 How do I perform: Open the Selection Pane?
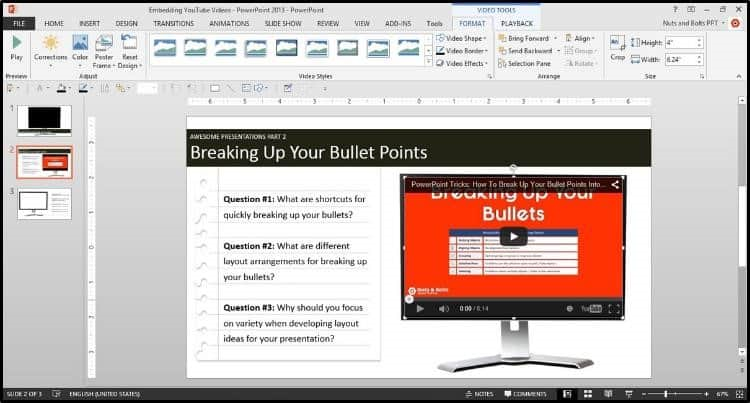point(530,63)
